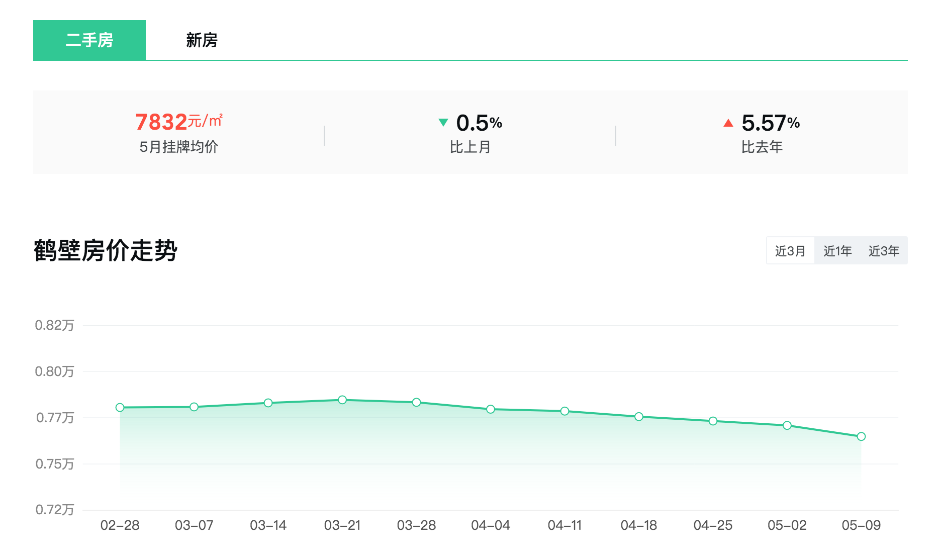The image size is (940, 560).
Task: Click the 鹤壁房价走势 chart heading
Action: coord(106,250)
